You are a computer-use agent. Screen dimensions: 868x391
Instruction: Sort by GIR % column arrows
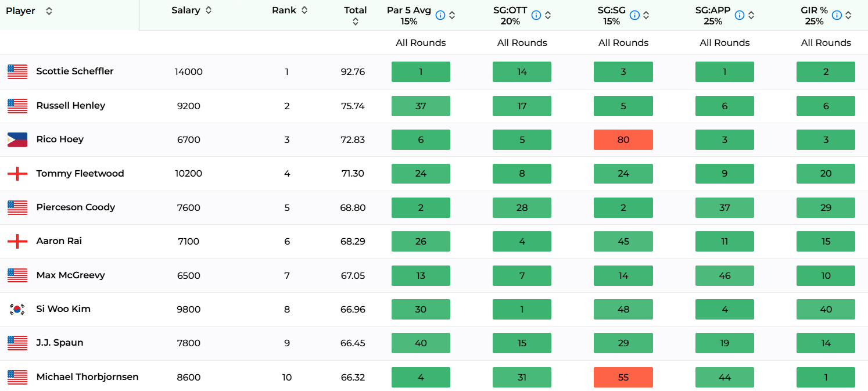(848, 15)
